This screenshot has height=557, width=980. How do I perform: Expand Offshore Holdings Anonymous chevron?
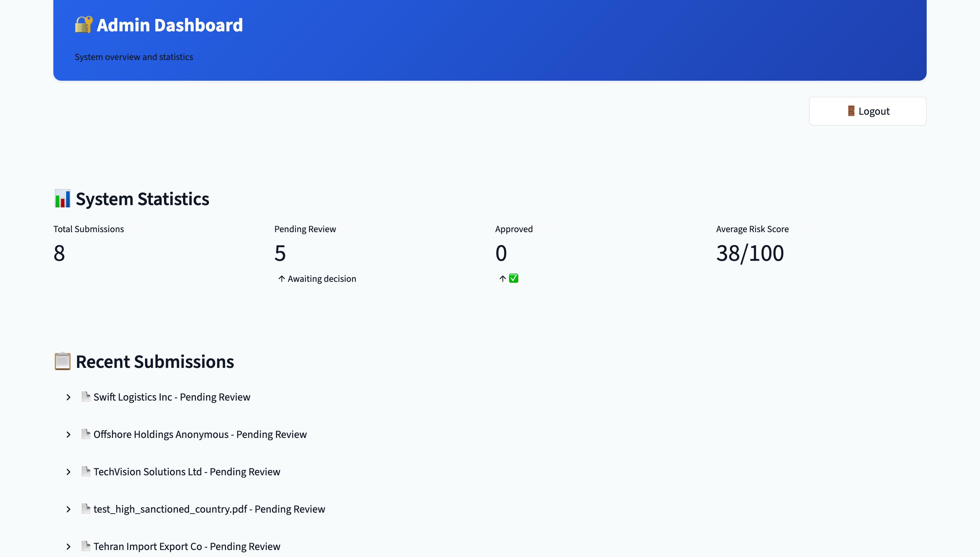[x=68, y=435]
